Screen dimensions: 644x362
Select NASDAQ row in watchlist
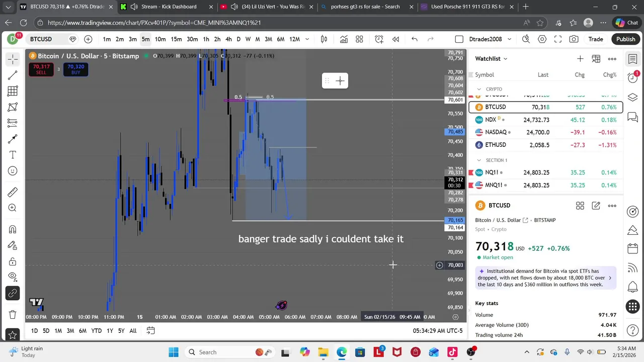[x=546, y=132]
